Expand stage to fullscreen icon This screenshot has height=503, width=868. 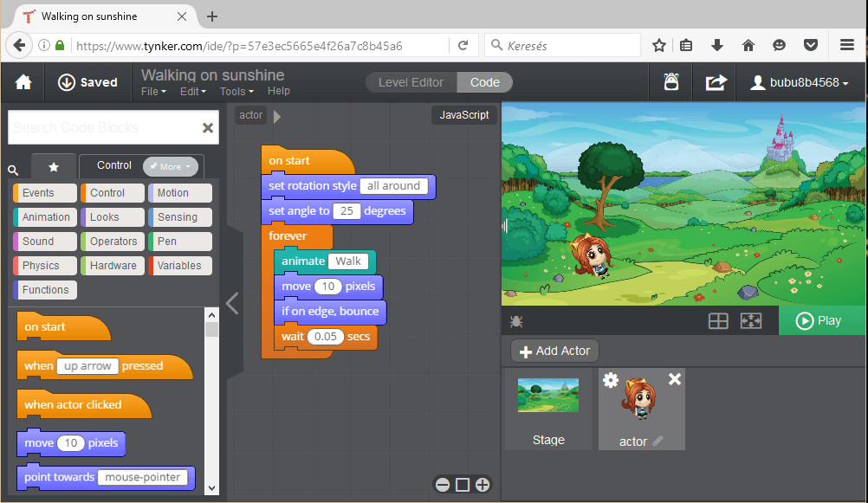(751, 321)
